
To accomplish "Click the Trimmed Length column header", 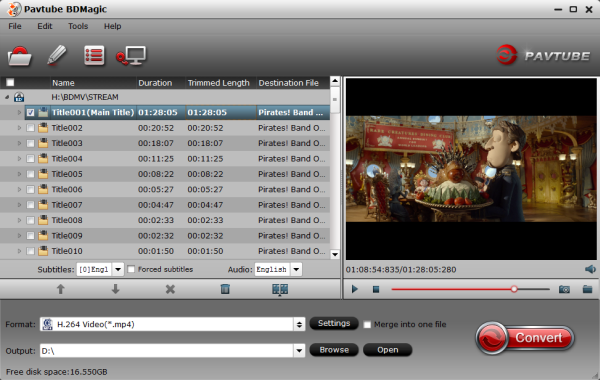I will (221, 83).
